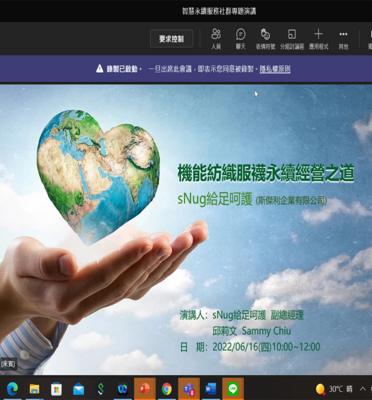Screen dimensions: 372x400
Task: Switch to Microsoft Teams taskbar icon
Action: coord(189,389)
